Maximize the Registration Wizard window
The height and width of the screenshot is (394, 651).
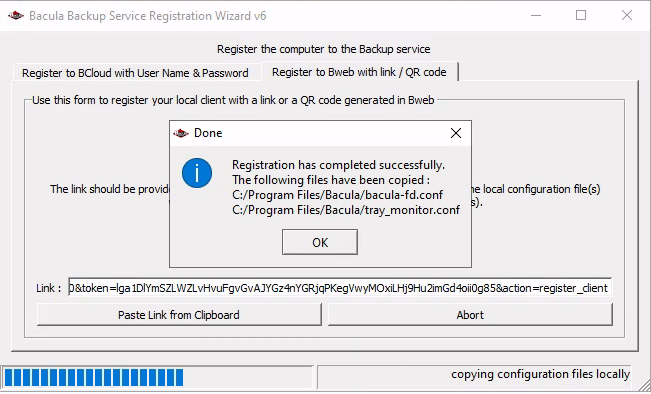pyautogui.click(x=581, y=15)
